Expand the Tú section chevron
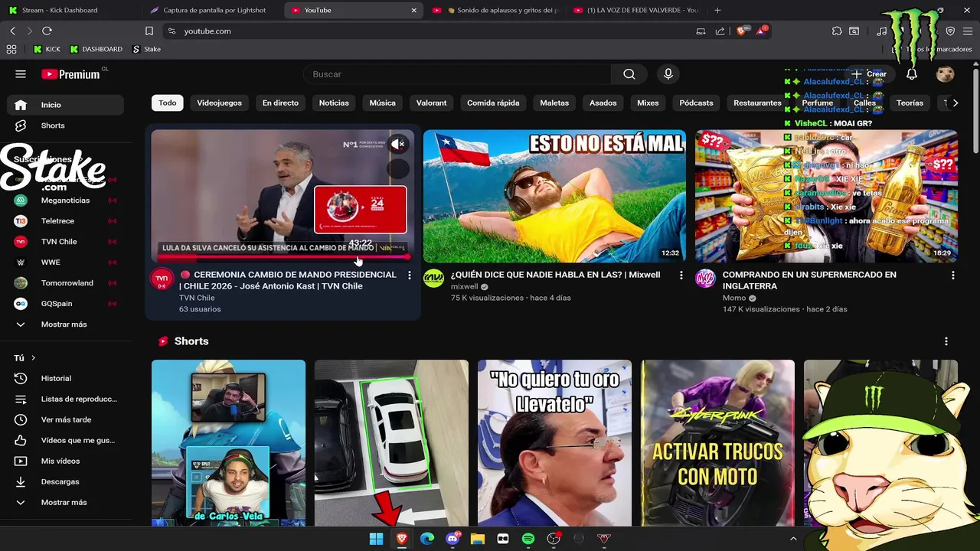The image size is (980, 551). click(33, 357)
